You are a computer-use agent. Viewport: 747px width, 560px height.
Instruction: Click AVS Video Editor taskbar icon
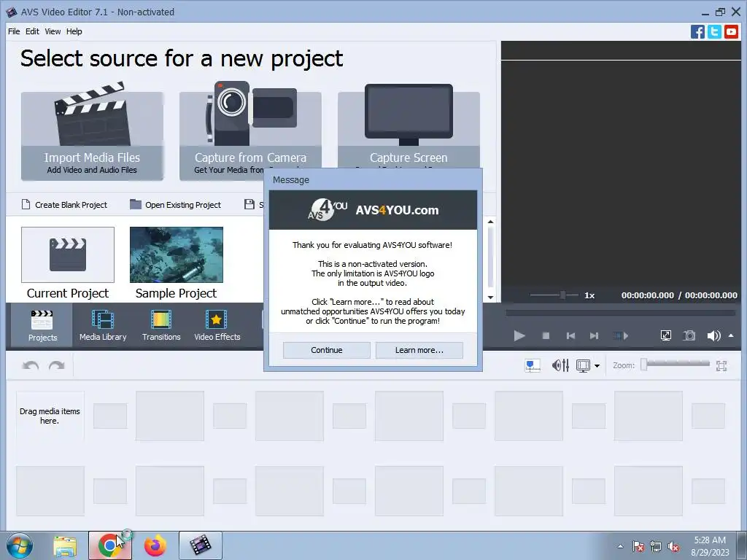201,545
